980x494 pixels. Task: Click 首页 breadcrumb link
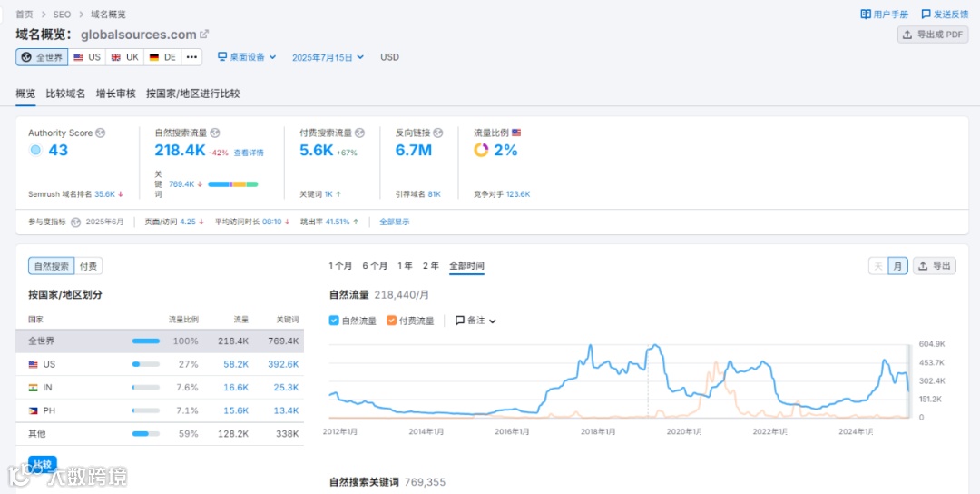pyautogui.click(x=24, y=14)
